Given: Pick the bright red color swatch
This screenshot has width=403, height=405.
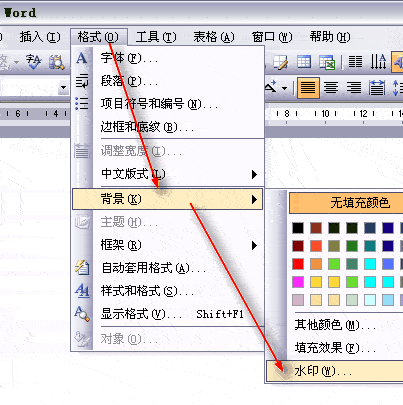Looking at the screenshot, I should click(298, 264).
